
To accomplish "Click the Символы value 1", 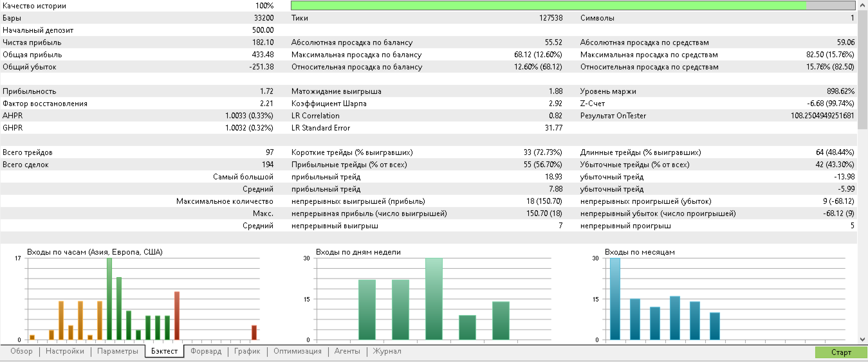I will pyautogui.click(x=853, y=18).
